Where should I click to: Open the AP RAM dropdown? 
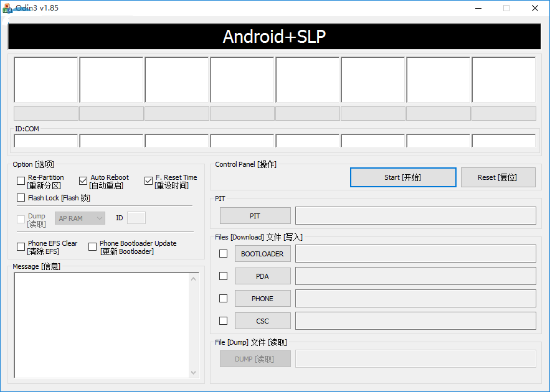point(80,218)
